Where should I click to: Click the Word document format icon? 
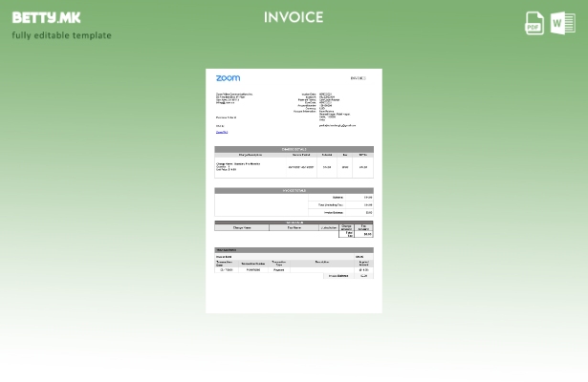pos(562,23)
